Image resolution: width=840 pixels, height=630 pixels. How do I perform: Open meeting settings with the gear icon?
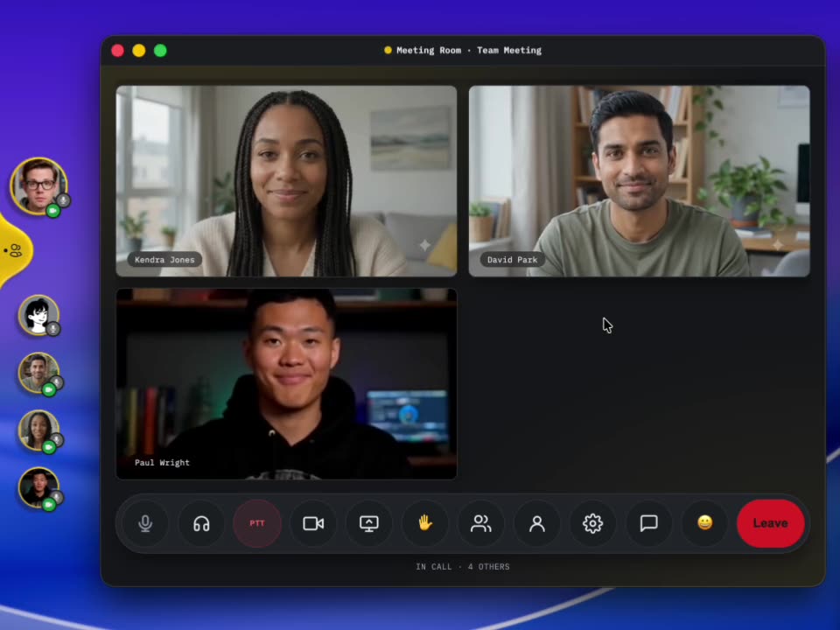click(592, 523)
